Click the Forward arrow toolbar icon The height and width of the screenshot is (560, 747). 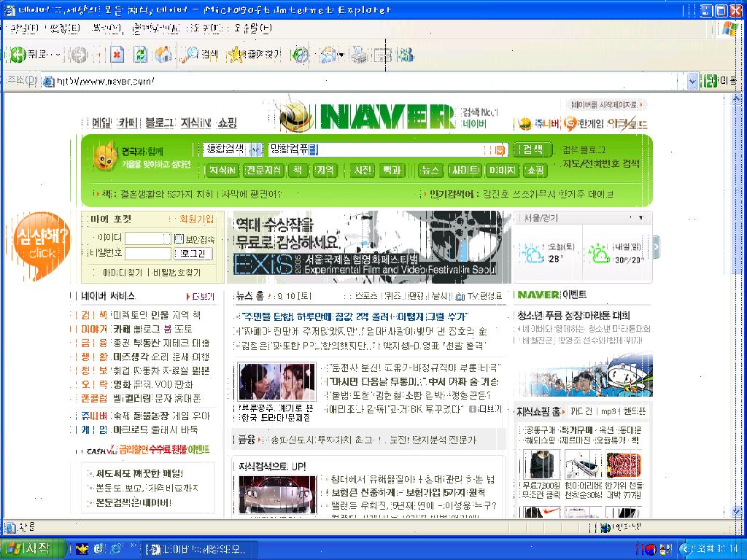[79, 55]
